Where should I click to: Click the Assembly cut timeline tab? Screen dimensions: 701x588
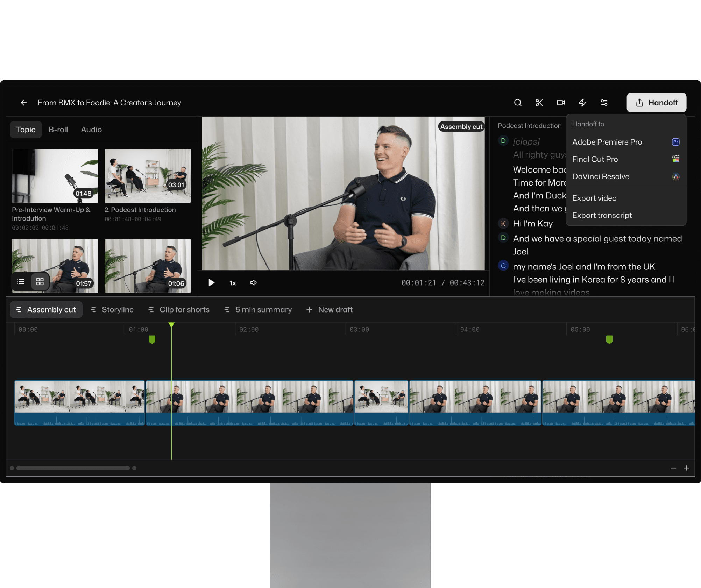pyautogui.click(x=46, y=309)
